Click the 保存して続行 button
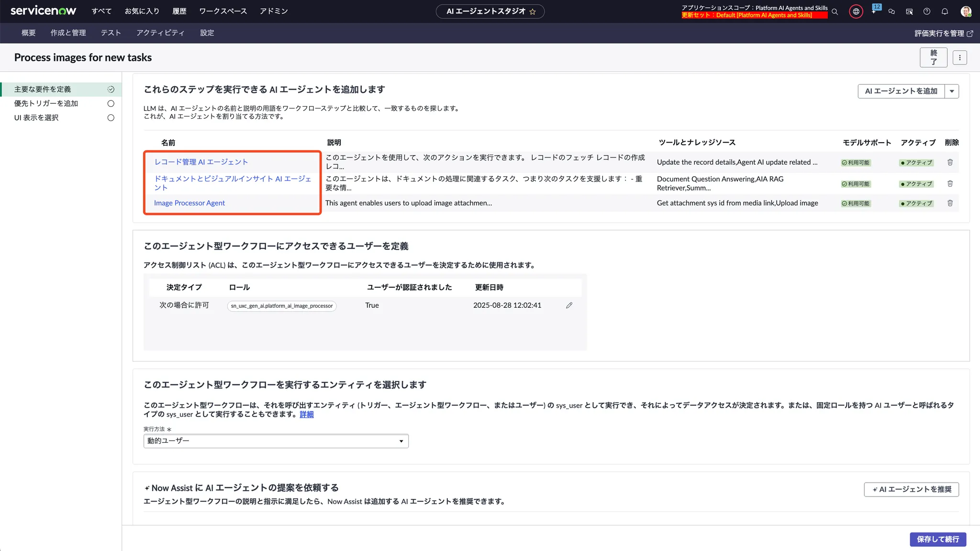Viewport: 980px width, 551px height. coord(937,539)
